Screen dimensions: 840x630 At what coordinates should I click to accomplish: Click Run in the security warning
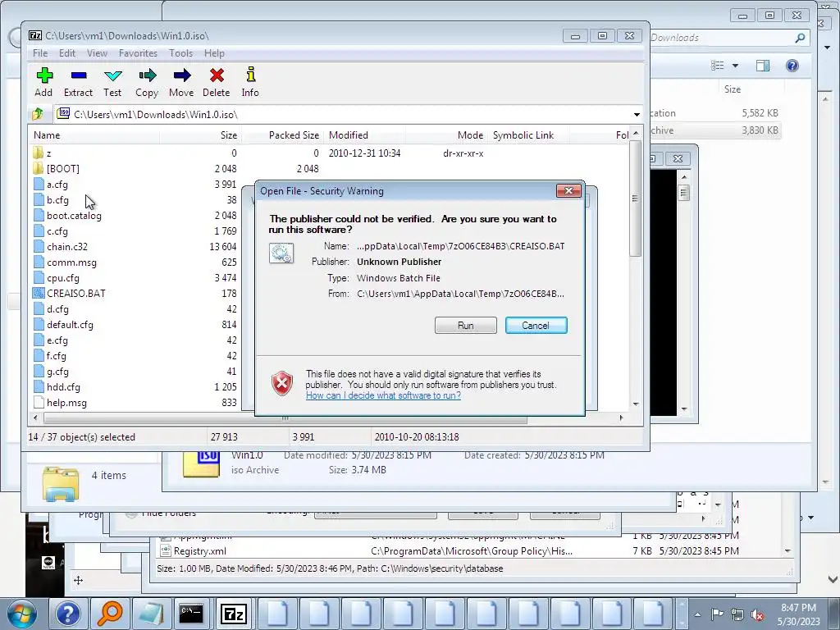pyautogui.click(x=466, y=325)
